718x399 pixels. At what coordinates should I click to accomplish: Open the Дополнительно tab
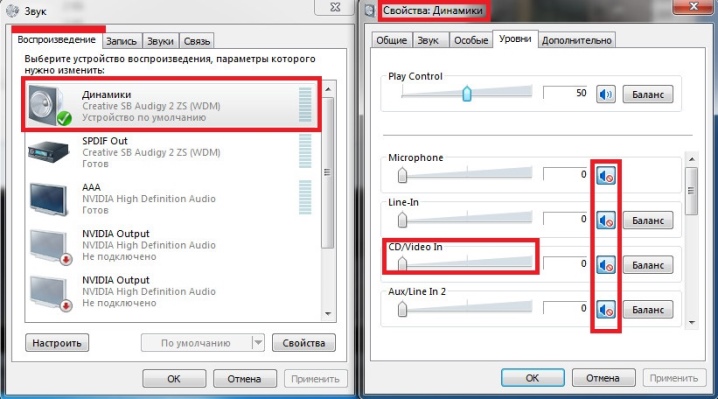577,40
